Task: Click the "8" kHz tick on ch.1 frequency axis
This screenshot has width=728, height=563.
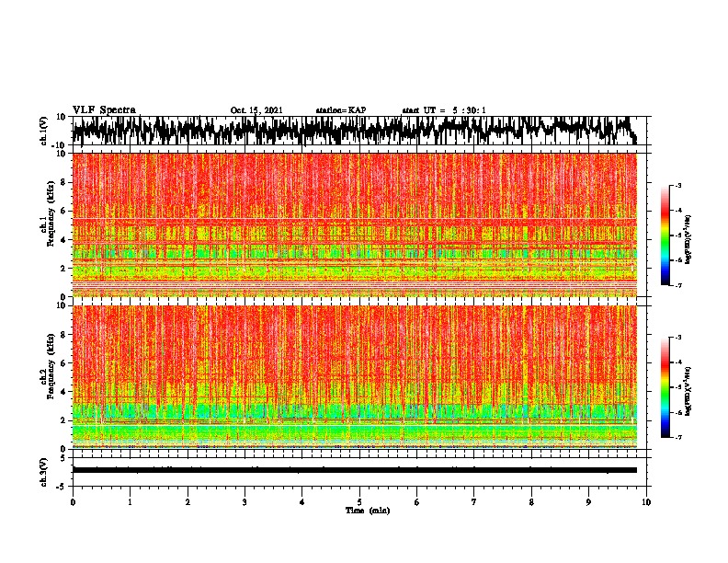Action: [63, 182]
